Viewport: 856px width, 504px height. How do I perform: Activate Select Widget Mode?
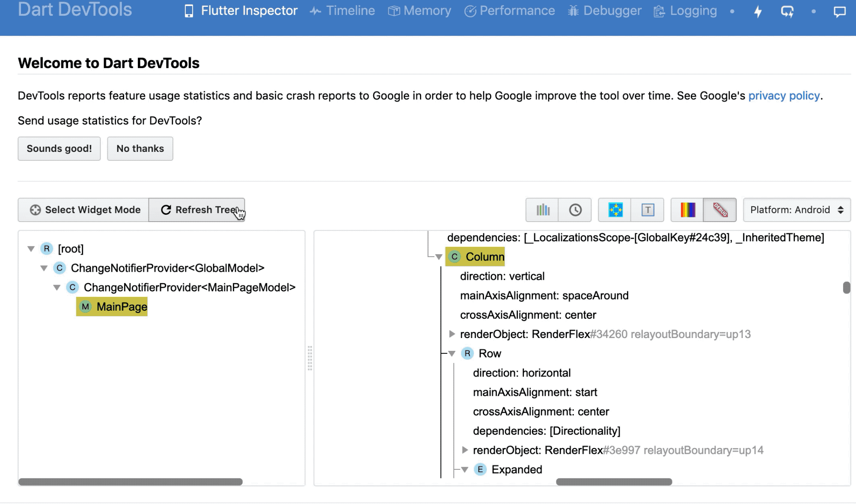(83, 210)
